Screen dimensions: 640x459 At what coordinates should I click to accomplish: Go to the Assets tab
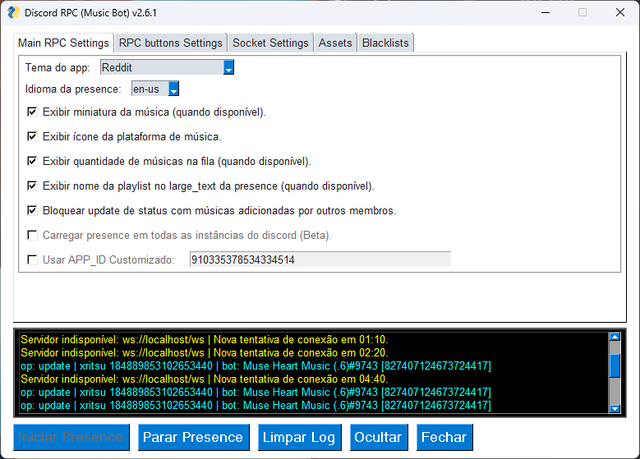[x=335, y=43]
